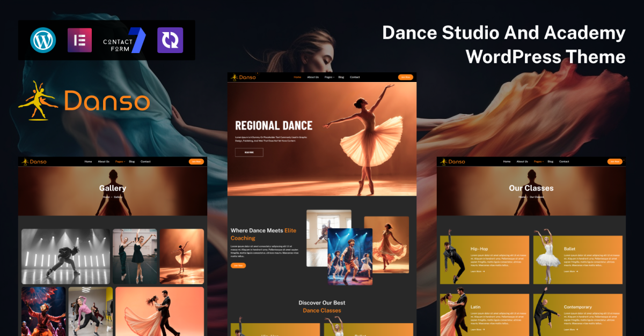Click Home breadcrumb link on Gallery page
Screen dimensions: 644x336
[106, 197]
